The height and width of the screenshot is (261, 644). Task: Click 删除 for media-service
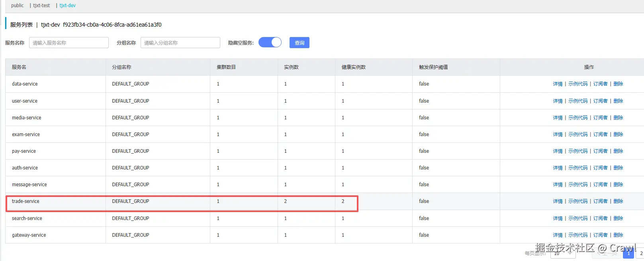click(x=618, y=118)
